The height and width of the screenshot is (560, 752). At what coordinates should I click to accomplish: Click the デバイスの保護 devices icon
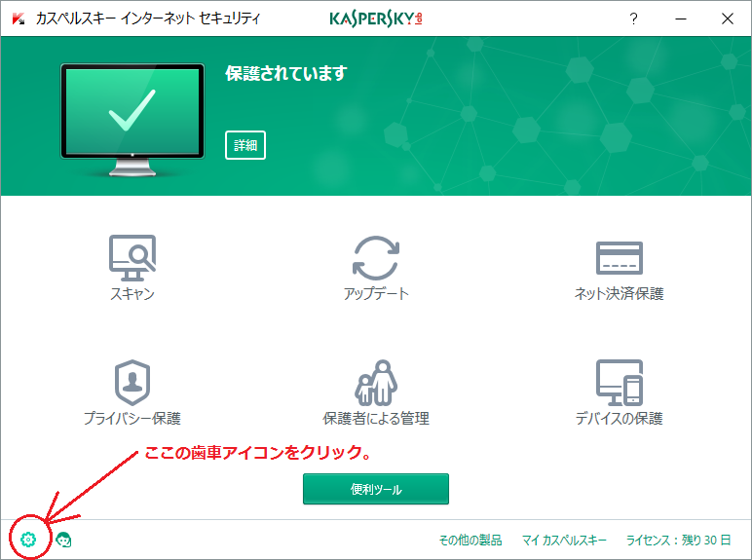(x=620, y=383)
